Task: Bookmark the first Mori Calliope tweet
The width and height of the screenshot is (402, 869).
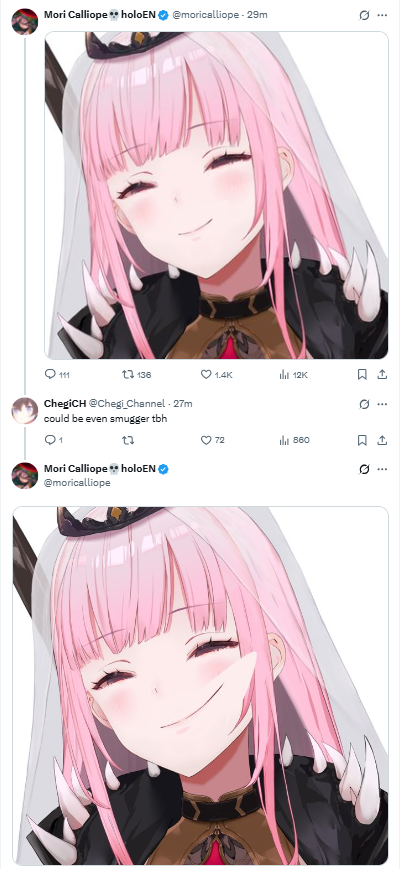Action: point(362,375)
